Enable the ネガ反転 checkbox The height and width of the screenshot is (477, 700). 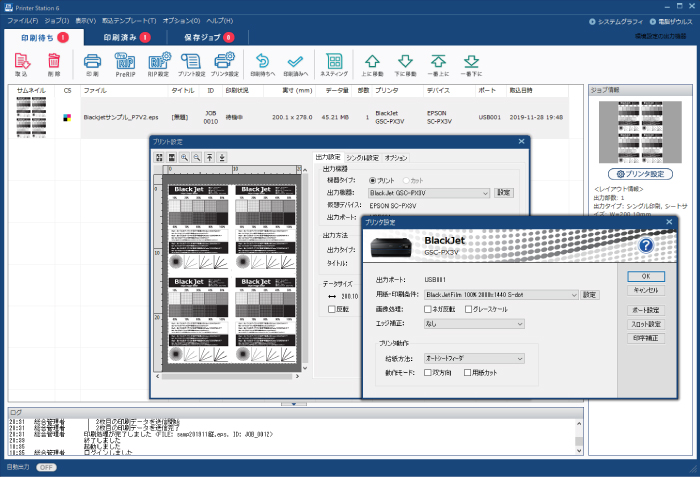(x=428, y=309)
